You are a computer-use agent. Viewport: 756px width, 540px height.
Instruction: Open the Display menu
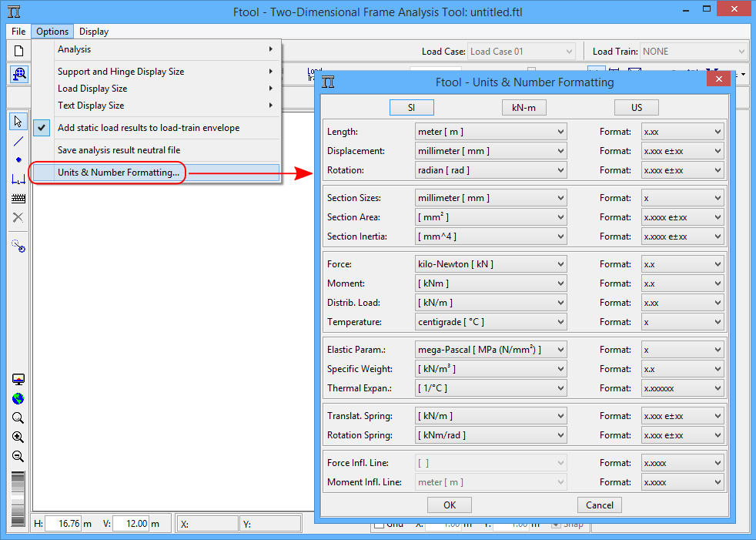[x=94, y=32]
